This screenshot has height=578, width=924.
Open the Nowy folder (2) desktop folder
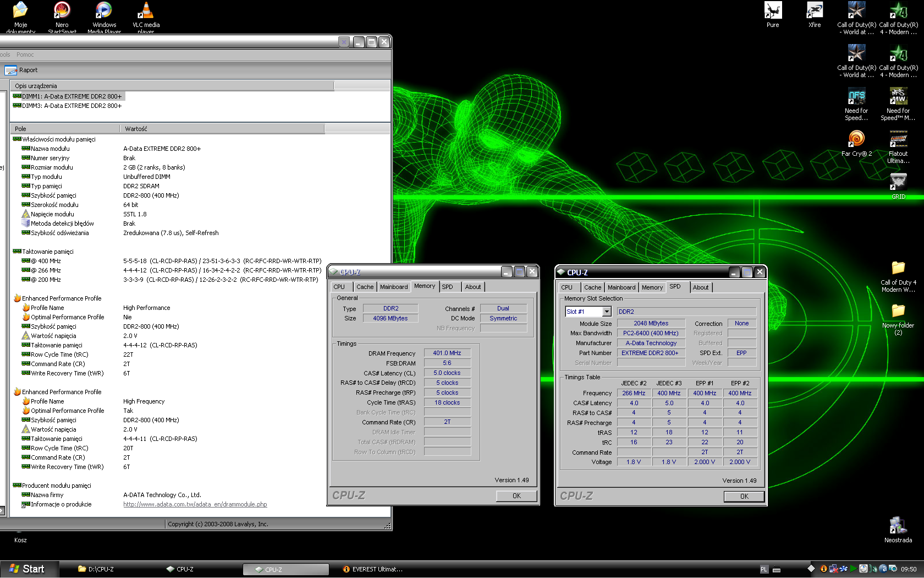[x=898, y=319]
